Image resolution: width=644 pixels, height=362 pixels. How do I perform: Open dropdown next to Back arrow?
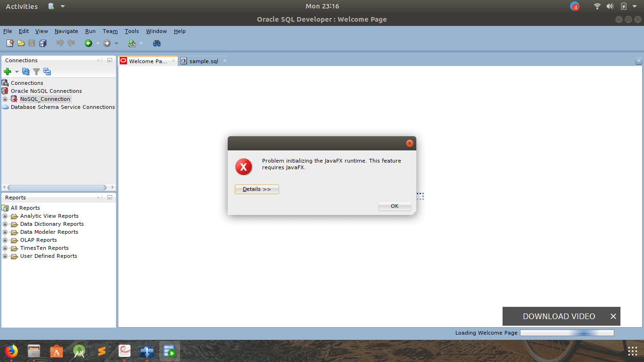[x=98, y=43]
